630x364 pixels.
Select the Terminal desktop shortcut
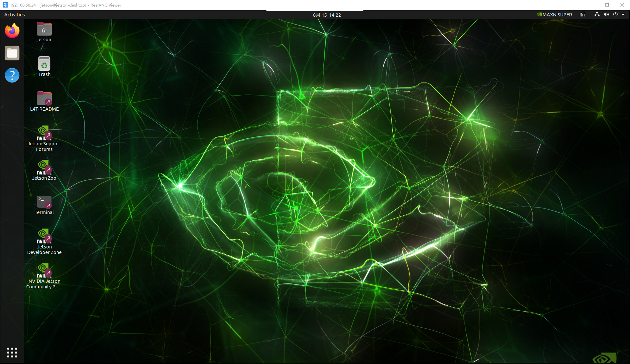point(44,205)
